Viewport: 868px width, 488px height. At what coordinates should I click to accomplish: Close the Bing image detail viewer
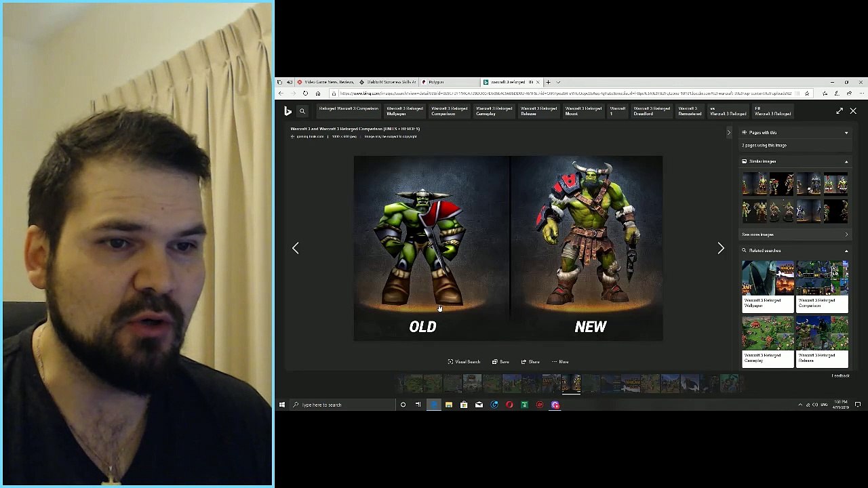coord(853,111)
